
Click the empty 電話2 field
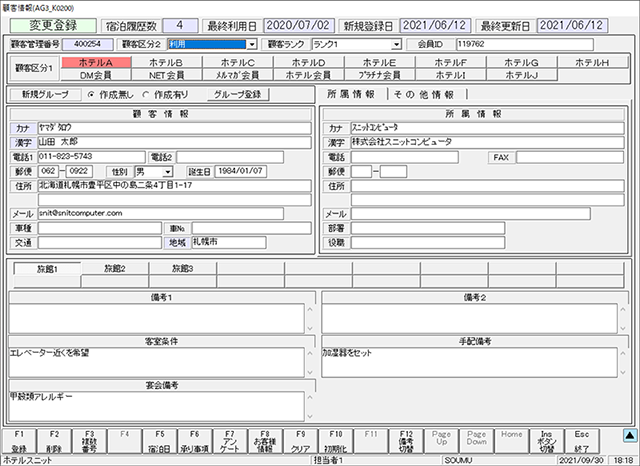click(230, 157)
